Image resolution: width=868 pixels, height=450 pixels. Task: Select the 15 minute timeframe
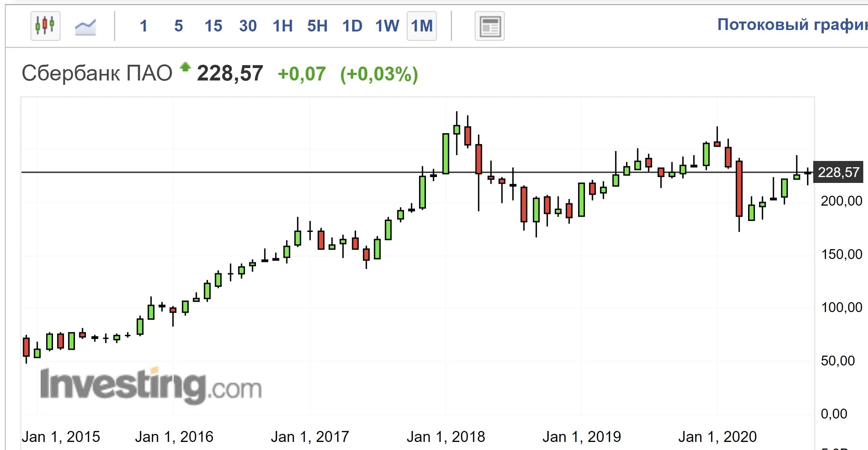point(214,26)
